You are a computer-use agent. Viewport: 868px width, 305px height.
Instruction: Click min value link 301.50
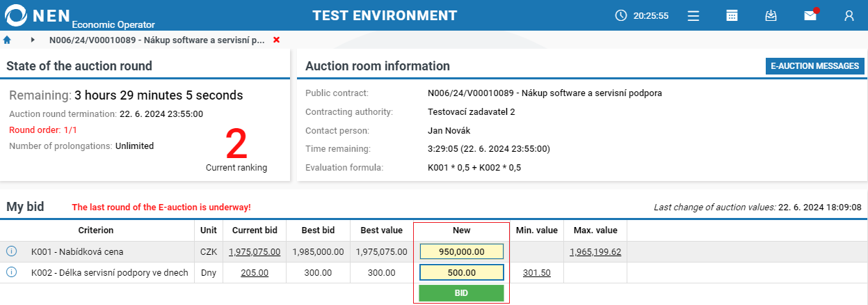pyautogui.click(x=536, y=272)
